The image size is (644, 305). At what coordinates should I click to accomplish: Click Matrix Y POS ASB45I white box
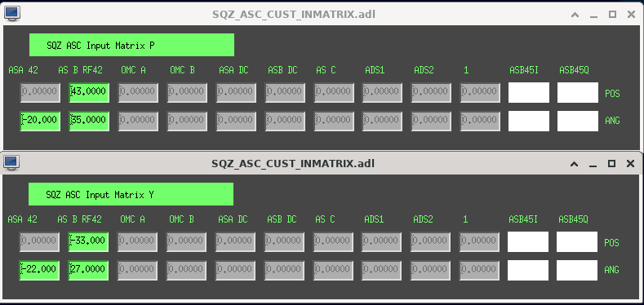tap(528, 241)
